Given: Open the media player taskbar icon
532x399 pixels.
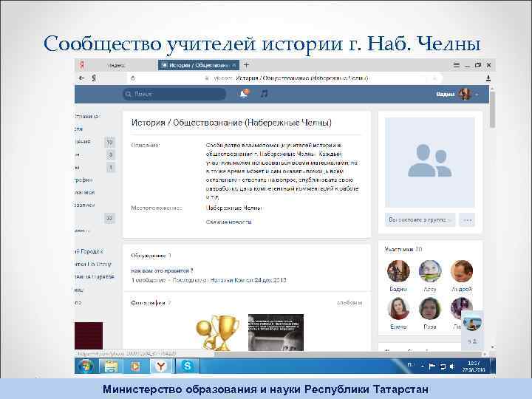Looking at the screenshot, I should (x=135, y=366).
